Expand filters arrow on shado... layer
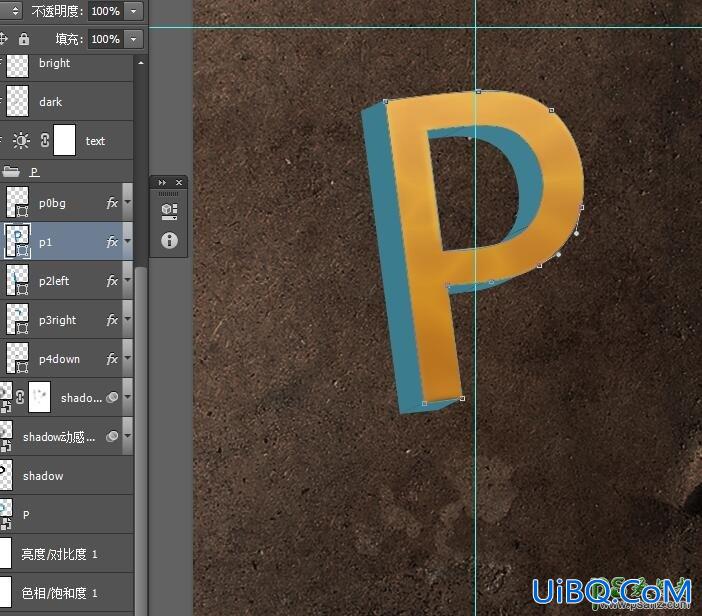 pos(128,397)
